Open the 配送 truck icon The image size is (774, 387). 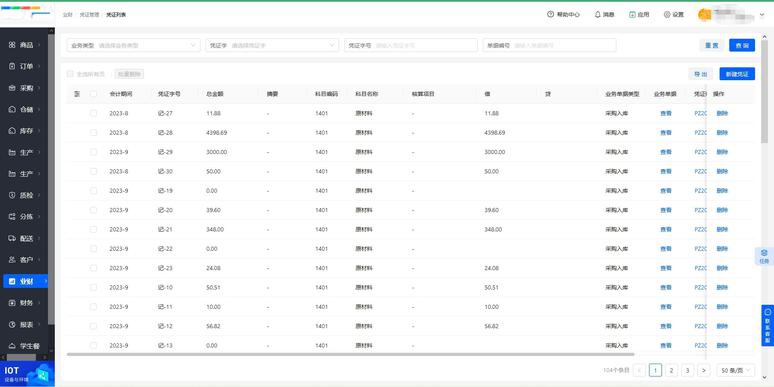pyautogui.click(x=12, y=238)
